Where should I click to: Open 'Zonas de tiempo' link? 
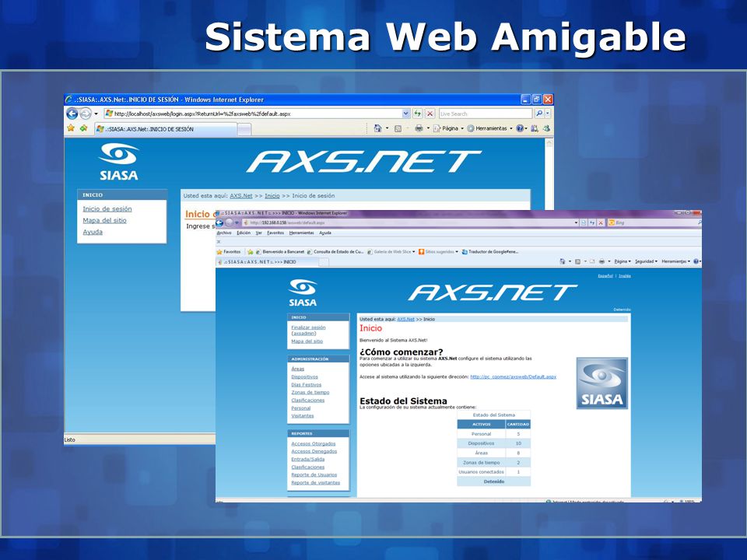tap(310, 392)
